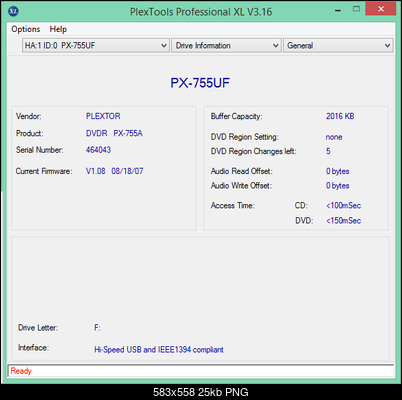Click the Audio Write Offset: label
Viewport: 402px width, 400px height.
241,186
